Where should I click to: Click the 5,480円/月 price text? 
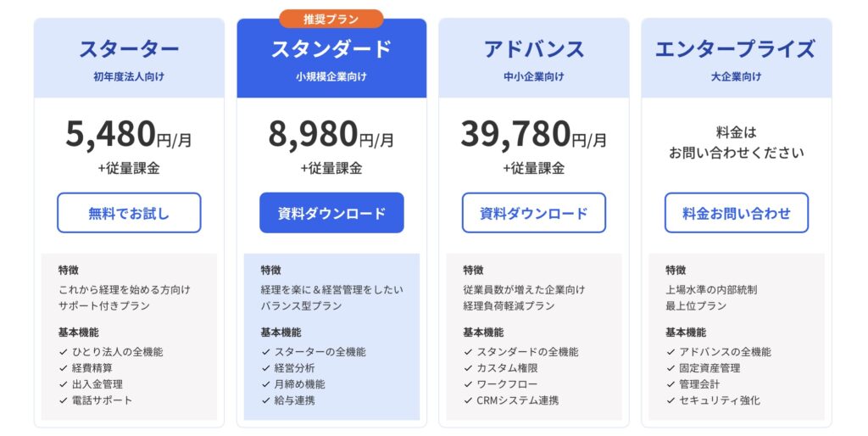[129, 135]
